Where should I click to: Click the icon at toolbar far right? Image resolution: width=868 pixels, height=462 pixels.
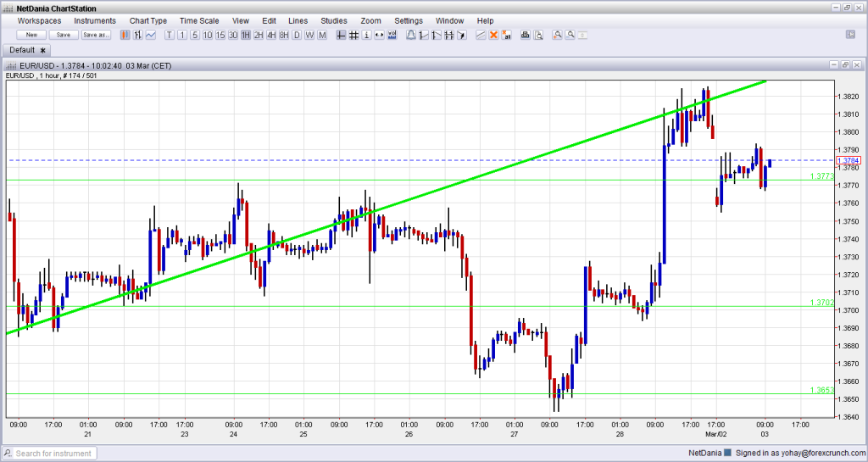click(851, 34)
